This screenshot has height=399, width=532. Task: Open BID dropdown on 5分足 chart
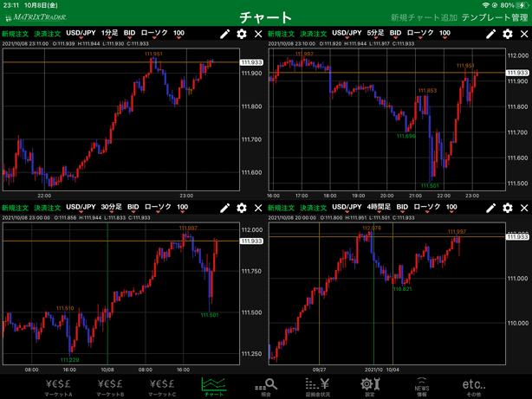point(395,33)
